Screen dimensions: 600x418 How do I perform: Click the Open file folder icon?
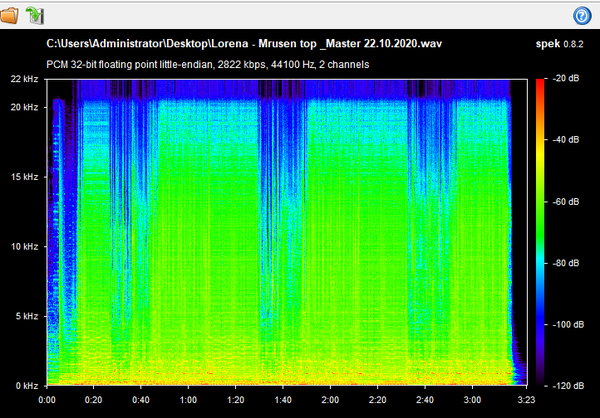[11, 14]
